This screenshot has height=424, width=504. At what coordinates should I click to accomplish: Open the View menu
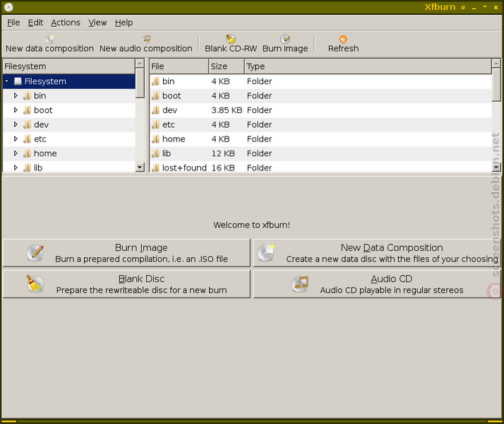pyautogui.click(x=97, y=23)
